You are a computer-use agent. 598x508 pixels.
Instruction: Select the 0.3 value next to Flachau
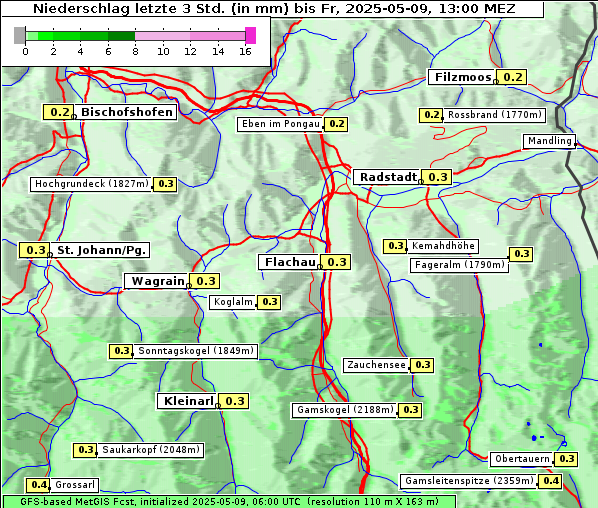[x=336, y=262]
